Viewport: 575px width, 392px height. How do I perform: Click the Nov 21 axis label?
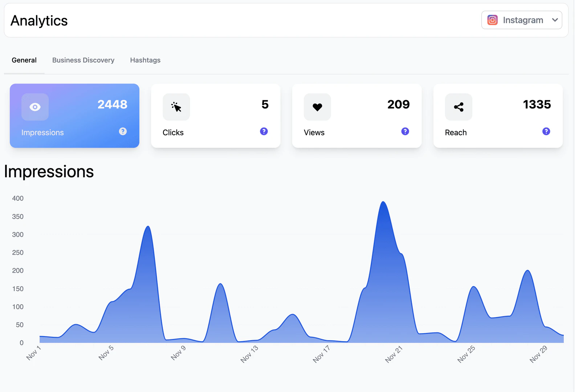pyautogui.click(x=394, y=354)
